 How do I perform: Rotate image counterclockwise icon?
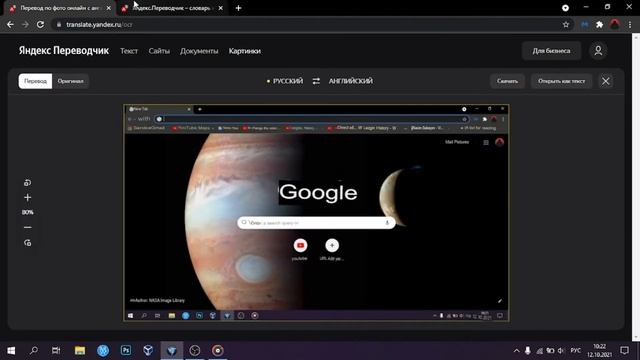coord(27,182)
